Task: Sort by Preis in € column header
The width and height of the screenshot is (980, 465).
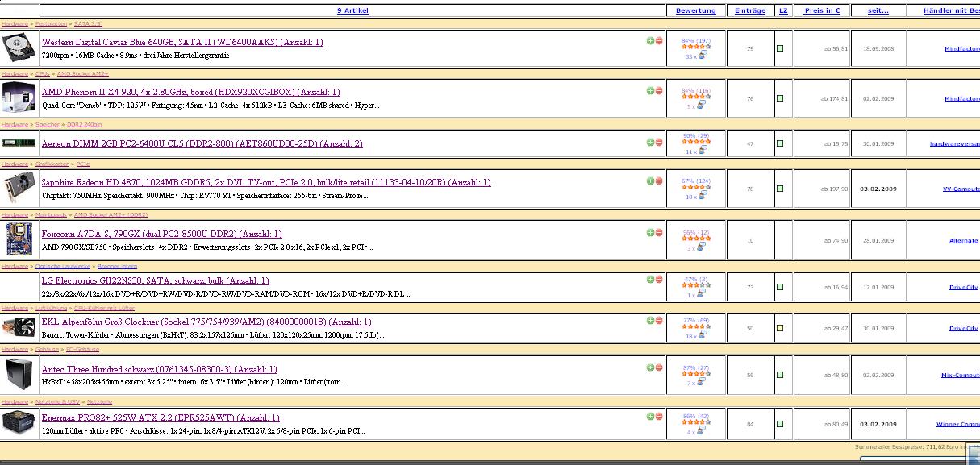Action: coord(822,10)
